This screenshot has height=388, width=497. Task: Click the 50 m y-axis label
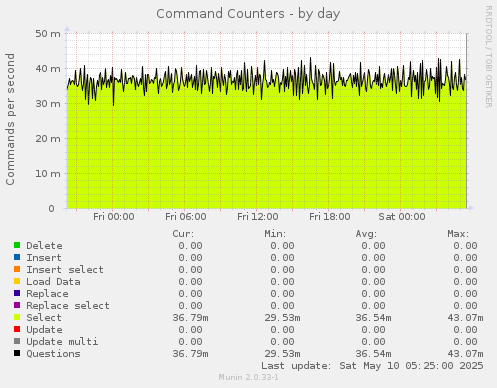click(48, 34)
